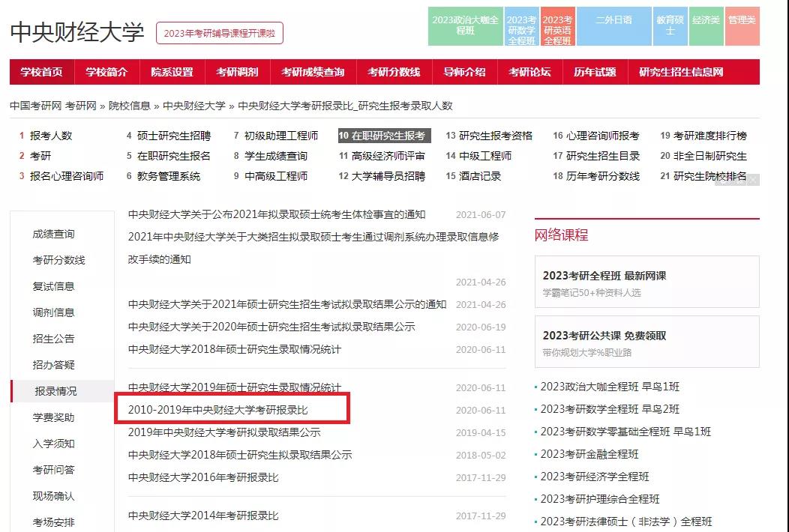Image resolution: width=789 pixels, height=532 pixels.
Task: Click the 考研难度排行榜 link
Action: [709, 136]
